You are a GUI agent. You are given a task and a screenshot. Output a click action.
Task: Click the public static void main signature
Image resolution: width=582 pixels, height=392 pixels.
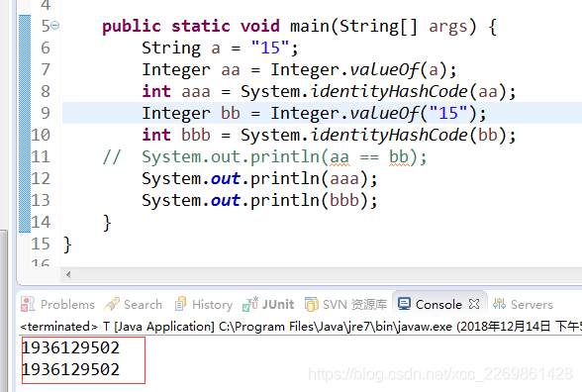[299, 27]
